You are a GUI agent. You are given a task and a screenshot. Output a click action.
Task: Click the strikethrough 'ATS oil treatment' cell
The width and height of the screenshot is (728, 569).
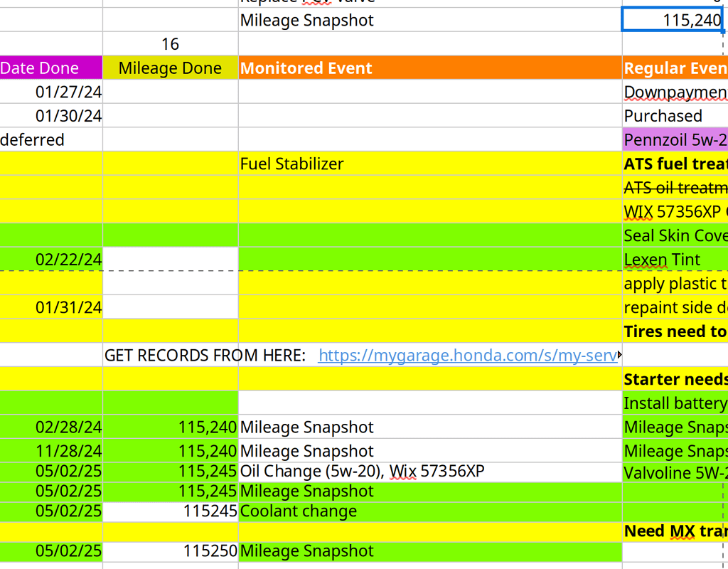674,188
